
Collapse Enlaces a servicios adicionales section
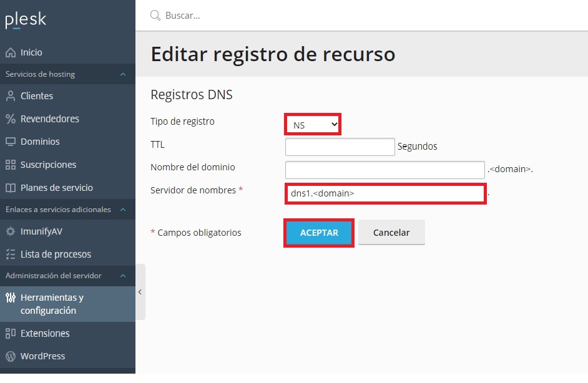pyautogui.click(x=123, y=210)
